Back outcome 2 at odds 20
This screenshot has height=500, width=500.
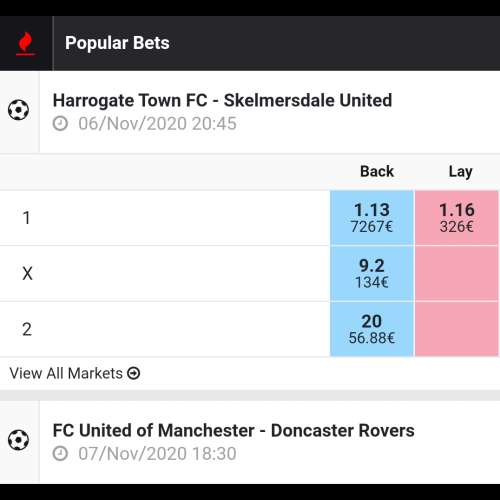click(x=372, y=329)
